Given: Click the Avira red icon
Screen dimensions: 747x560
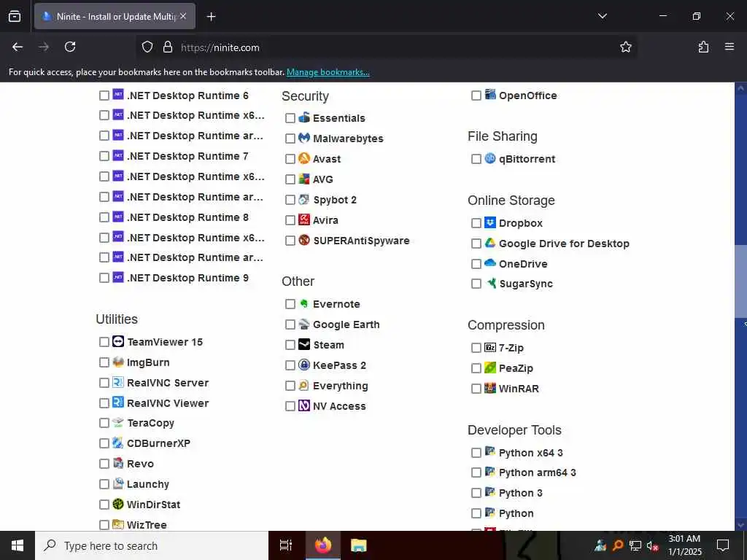Looking at the screenshot, I should pyautogui.click(x=304, y=219).
